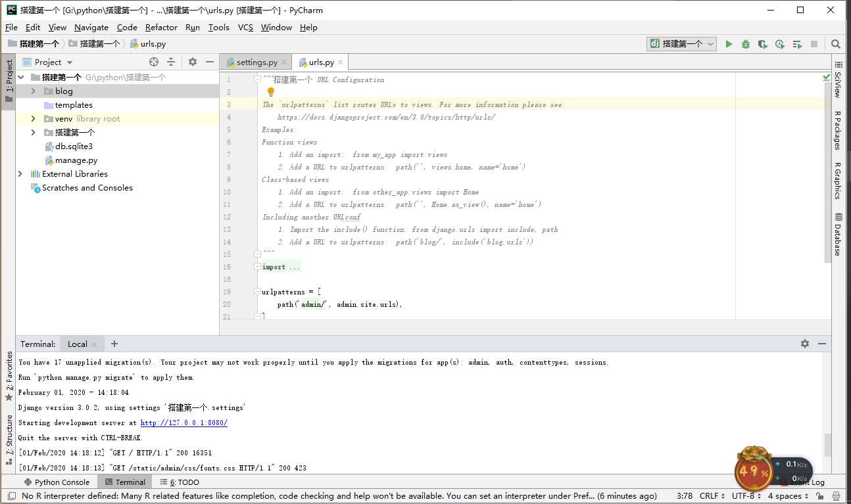Close the urls.py editor tab

341,62
